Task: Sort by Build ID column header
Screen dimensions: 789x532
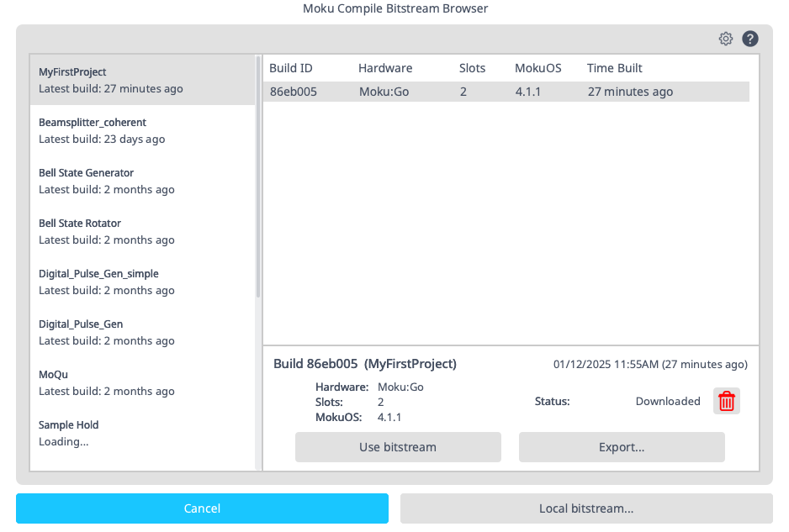Action: pyautogui.click(x=291, y=68)
